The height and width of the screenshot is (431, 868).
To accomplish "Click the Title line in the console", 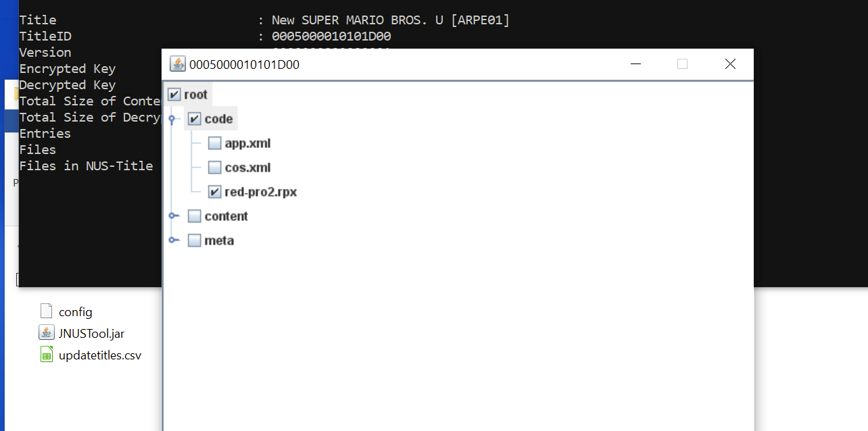I will (x=264, y=20).
